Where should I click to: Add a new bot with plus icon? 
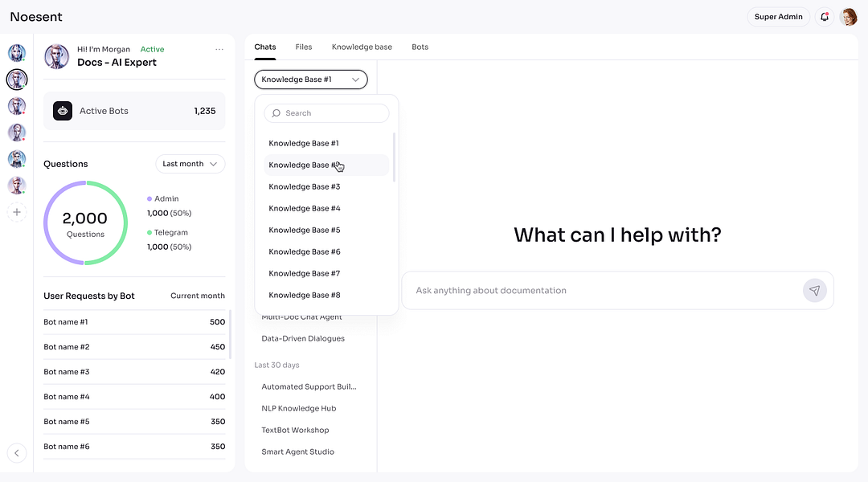click(x=17, y=212)
